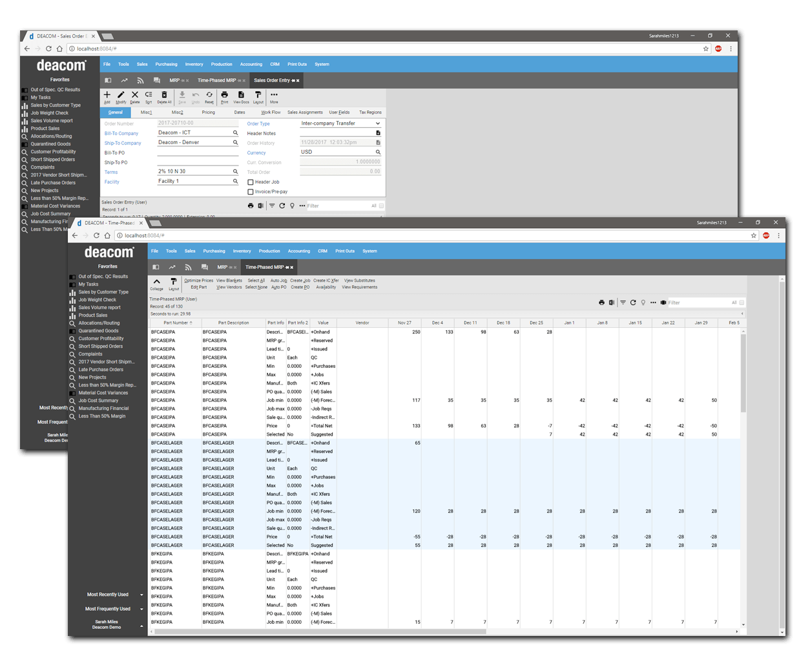Click Optimize Prices button

198,281
